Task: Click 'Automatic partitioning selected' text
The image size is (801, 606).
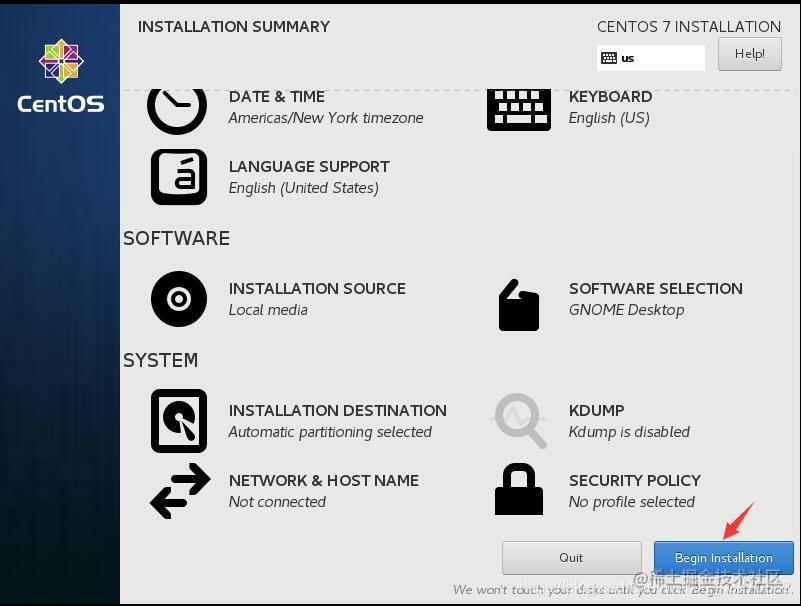Action: pyautogui.click(x=330, y=432)
